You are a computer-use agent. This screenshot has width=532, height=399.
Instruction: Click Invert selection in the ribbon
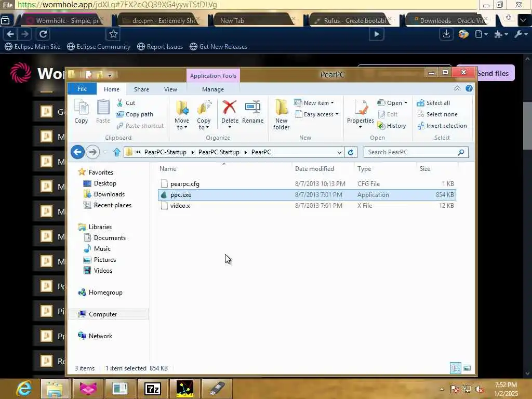click(x=442, y=126)
